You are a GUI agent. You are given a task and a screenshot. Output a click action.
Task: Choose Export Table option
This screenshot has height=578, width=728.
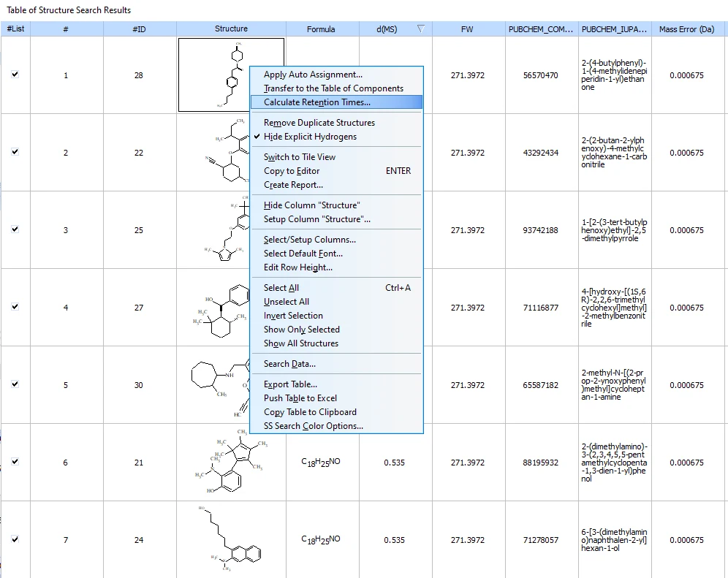point(337,384)
